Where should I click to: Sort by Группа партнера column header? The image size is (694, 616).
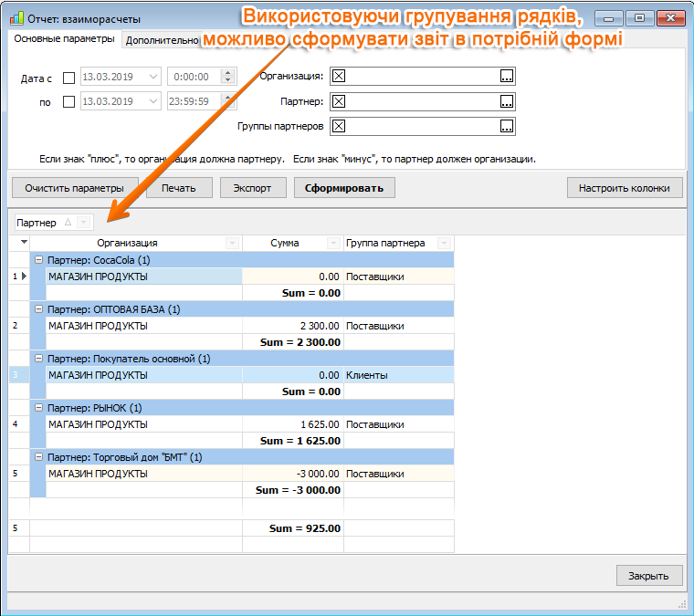385,243
